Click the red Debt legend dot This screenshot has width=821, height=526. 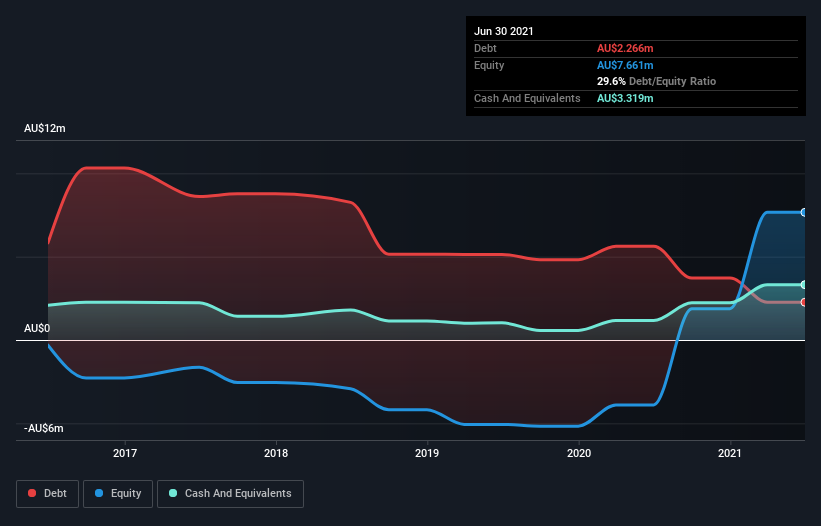(32, 493)
